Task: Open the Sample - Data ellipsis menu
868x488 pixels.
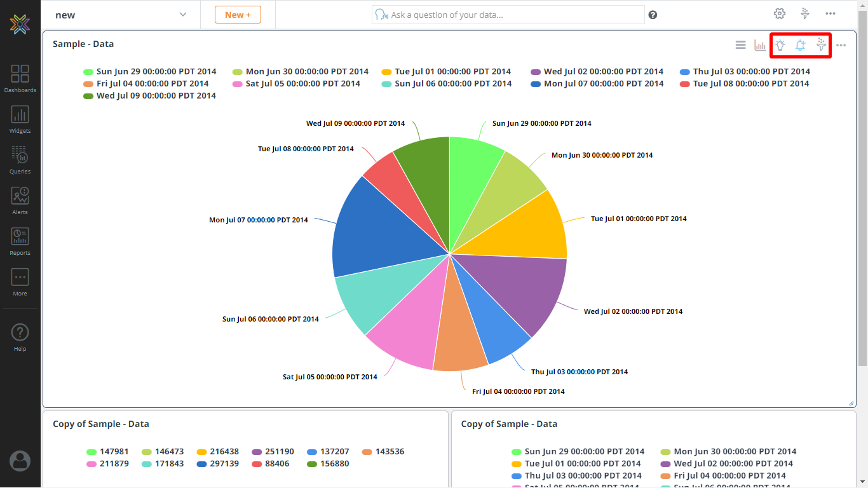Action: coord(841,45)
